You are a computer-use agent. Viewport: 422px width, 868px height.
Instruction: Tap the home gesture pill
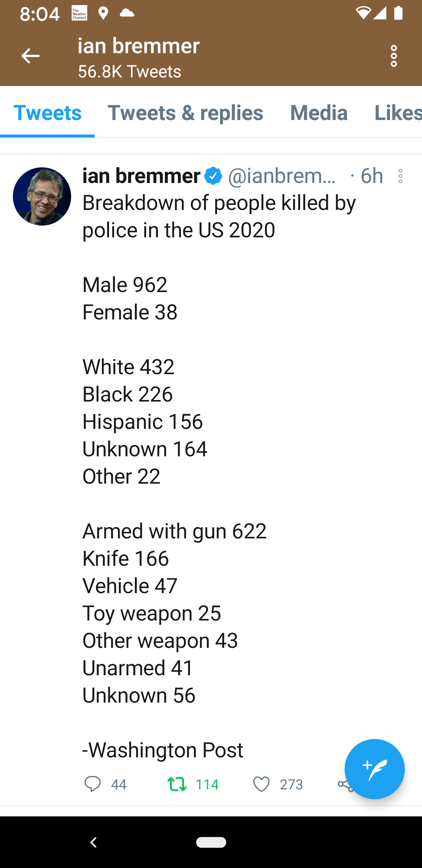coord(211,842)
